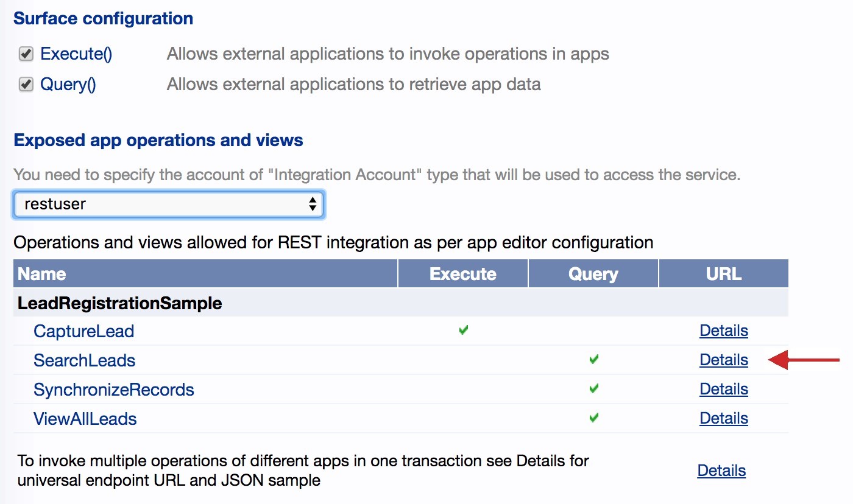Select the LeadRegistrationSample group row
The height and width of the screenshot is (504, 853).
click(x=119, y=303)
